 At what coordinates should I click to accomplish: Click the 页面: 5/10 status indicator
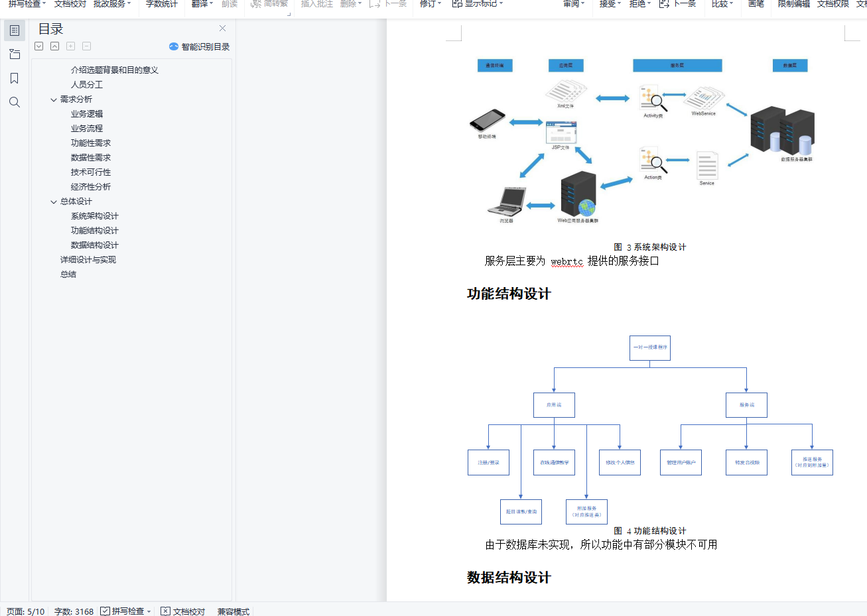(x=25, y=611)
